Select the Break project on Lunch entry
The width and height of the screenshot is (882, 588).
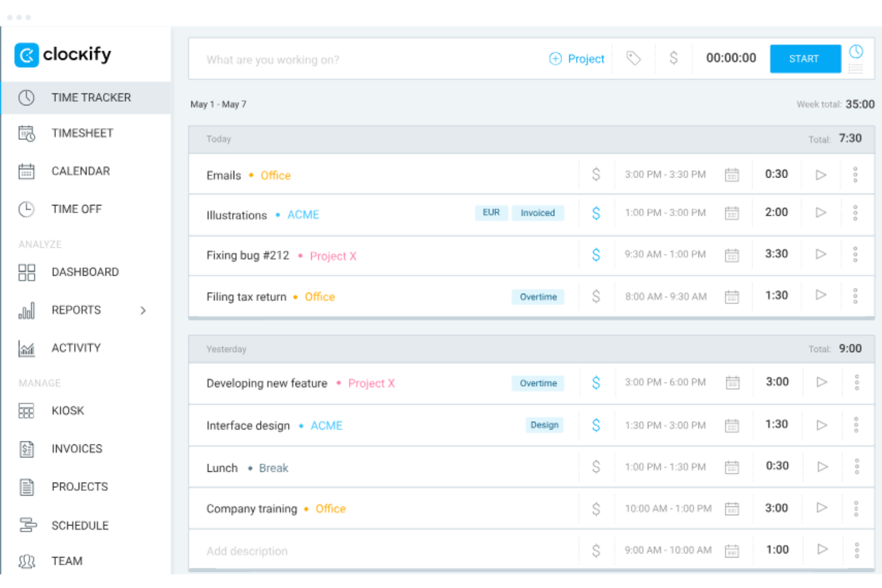coord(274,468)
